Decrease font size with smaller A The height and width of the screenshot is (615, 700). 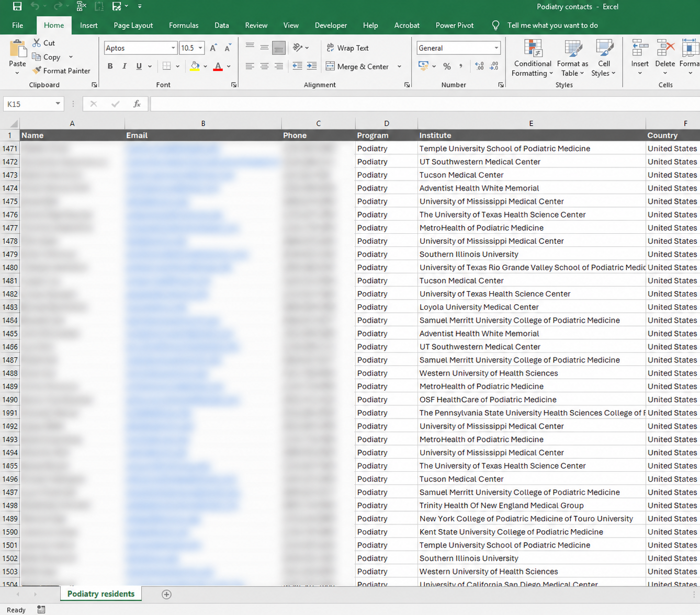point(228,48)
